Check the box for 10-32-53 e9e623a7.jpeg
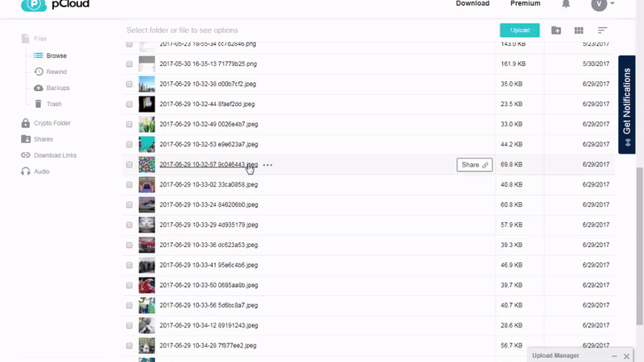The height and width of the screenshot is (362, 644). coord(130,145)
